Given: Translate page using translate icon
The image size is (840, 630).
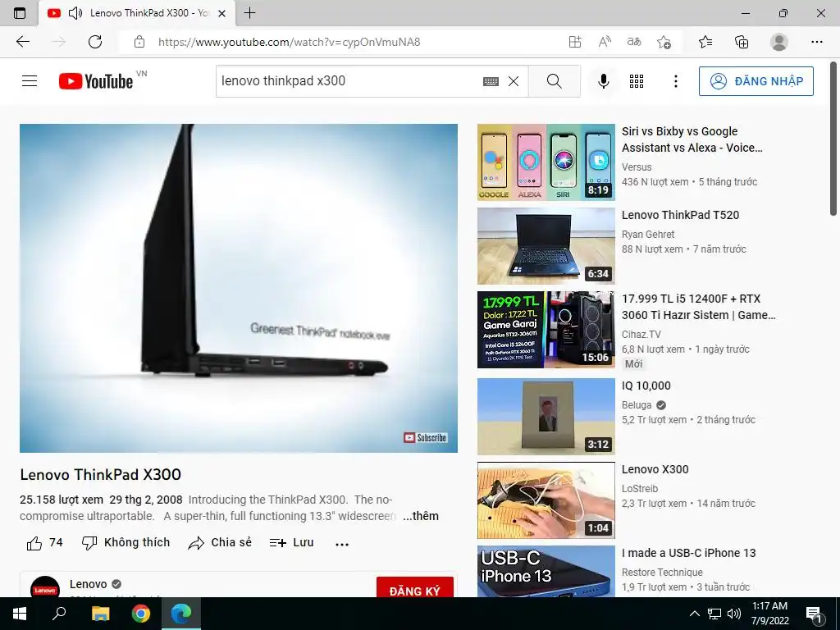Looking at the screenshot, I should (634, 42).
